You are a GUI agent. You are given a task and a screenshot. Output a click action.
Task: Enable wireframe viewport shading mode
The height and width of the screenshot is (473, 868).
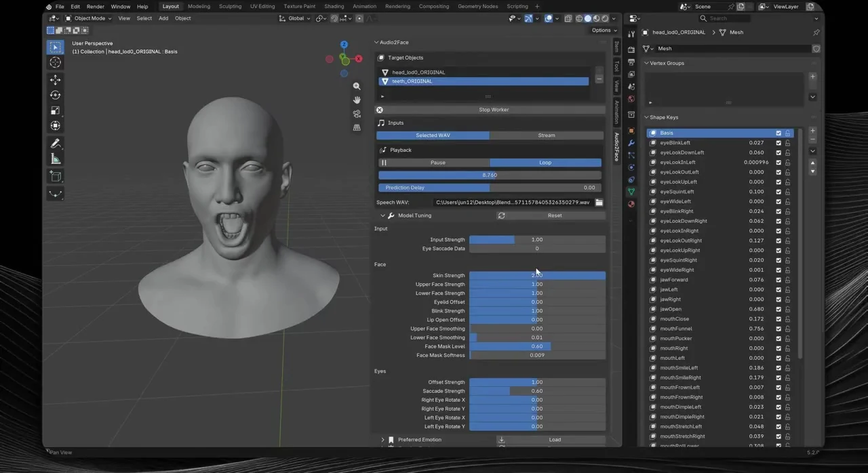pos(580,18)
